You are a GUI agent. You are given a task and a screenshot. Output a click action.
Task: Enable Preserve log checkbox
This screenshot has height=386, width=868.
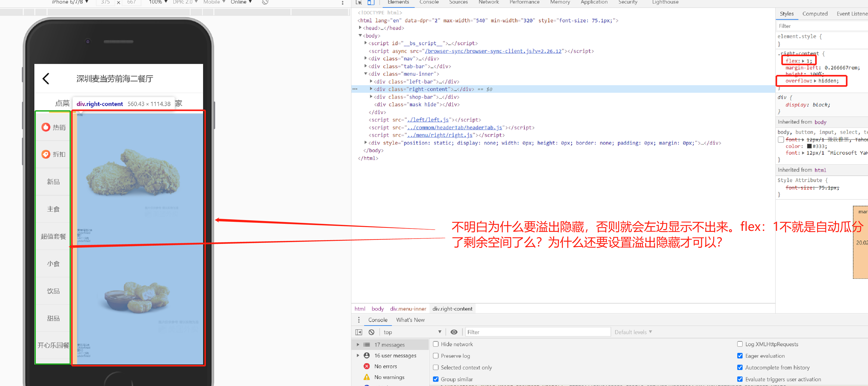[436, 356]
